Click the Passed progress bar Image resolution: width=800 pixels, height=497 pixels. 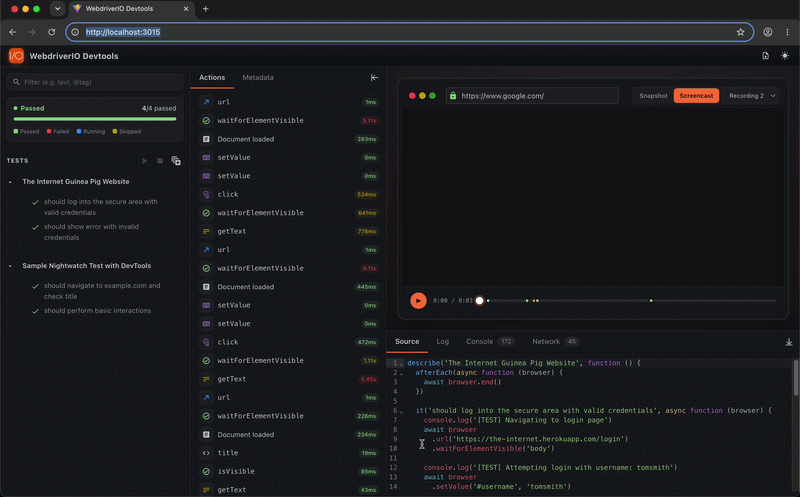[95, 119]
